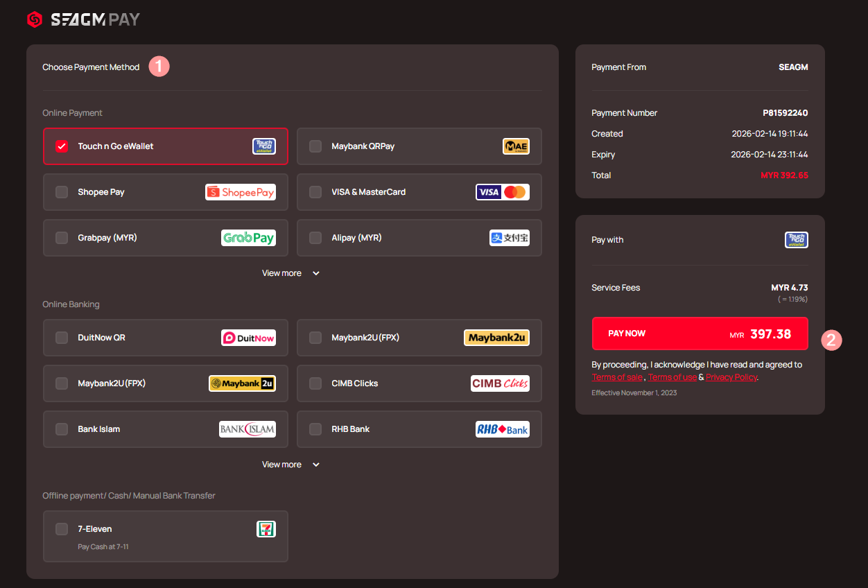Click the MAE Maybank QRPay logo

tap(516, 146)
